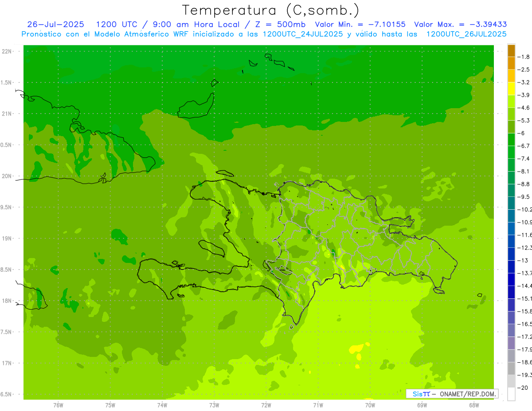Click the '1200 UTC' time label
The image size is (532, 411).
[117, 24]
